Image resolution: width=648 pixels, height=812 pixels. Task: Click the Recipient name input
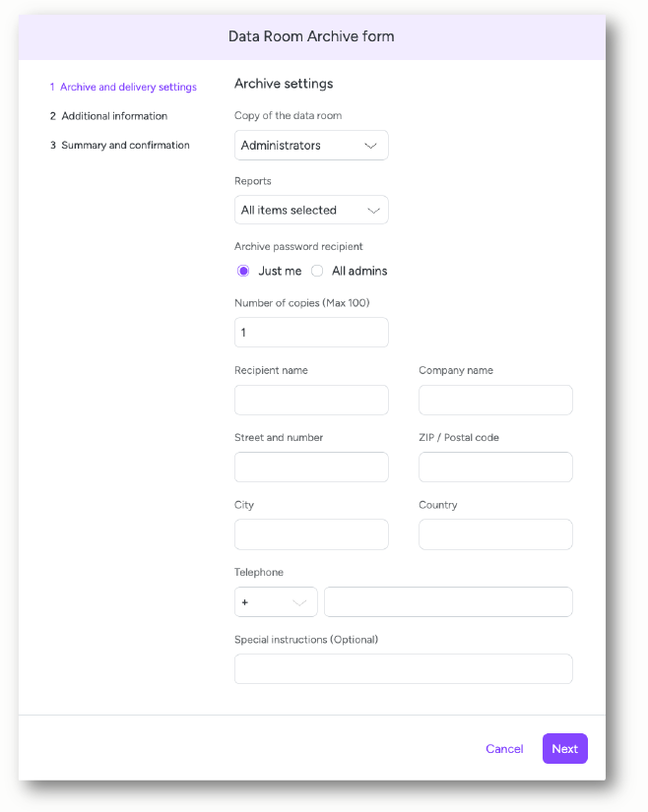[x=311, y=400]
